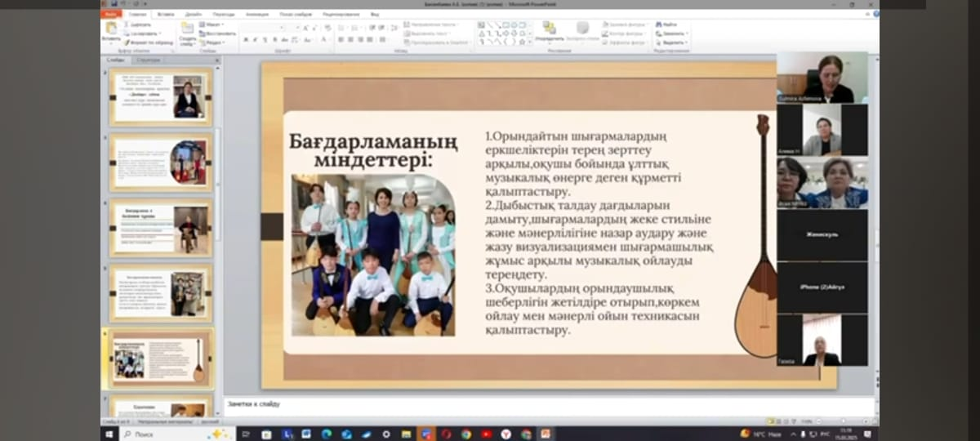This screenshot has width=980, height=441.
Task: Open the Design (Дизайн) ribbon tab
Action: [x=194, y=14]
